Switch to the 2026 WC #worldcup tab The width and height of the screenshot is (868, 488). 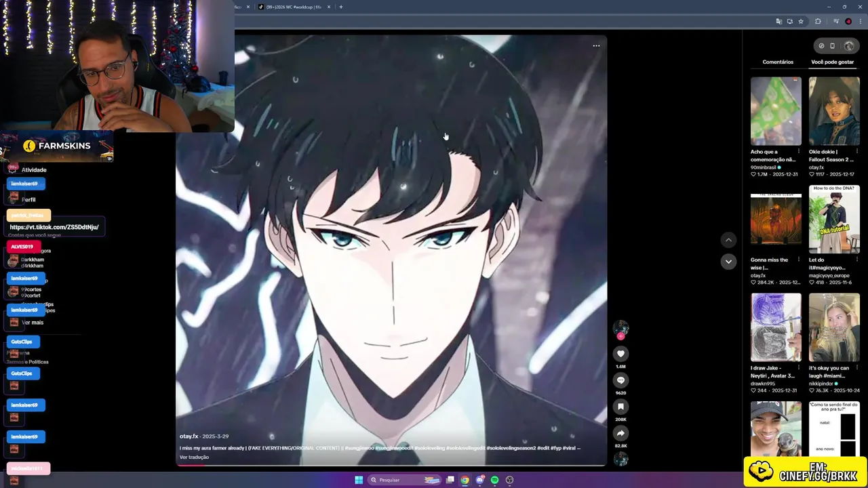tap(293, 7)
